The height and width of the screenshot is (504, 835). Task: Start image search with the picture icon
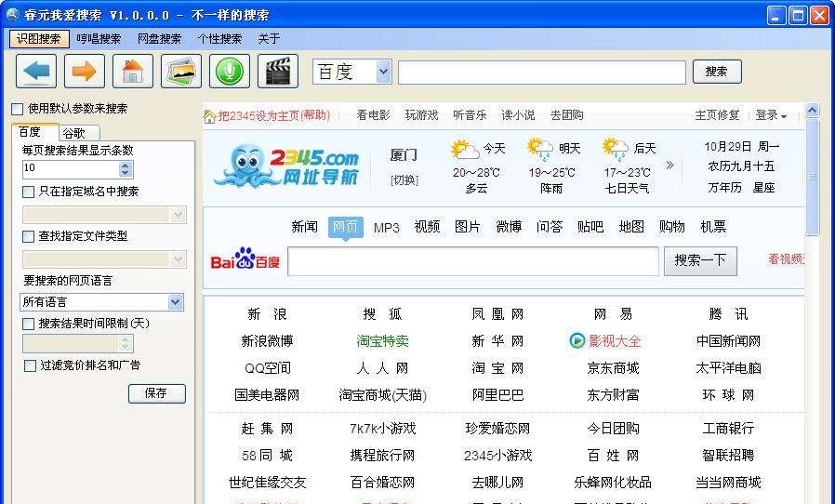tap(181, 71)
